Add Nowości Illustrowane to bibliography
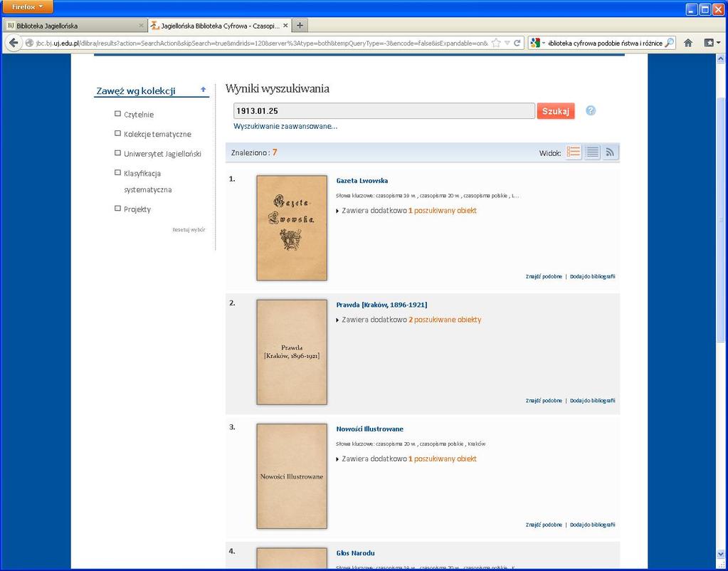Image resolution: width=728 pixels, height=571 pixels. (x=592, y=525)
